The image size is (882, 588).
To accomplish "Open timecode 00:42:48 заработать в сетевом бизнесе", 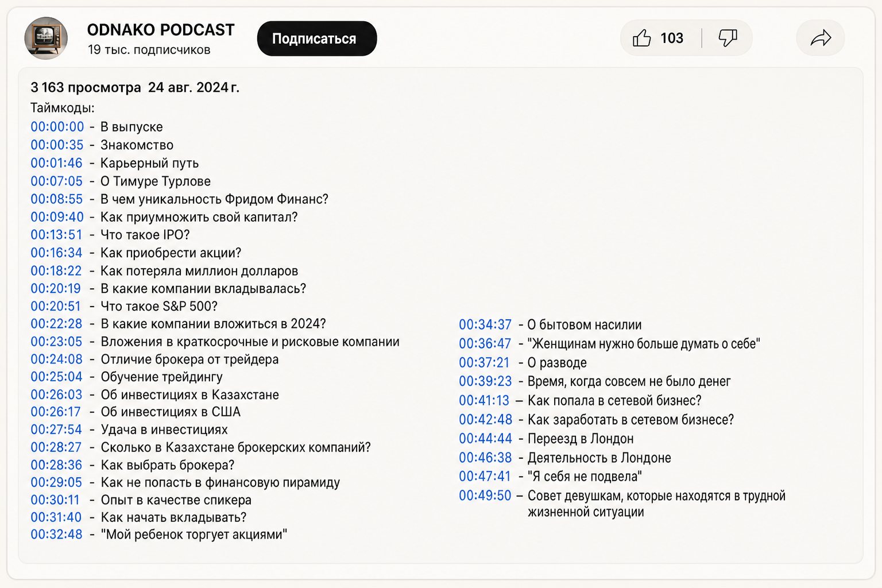I will pos(486,420).
